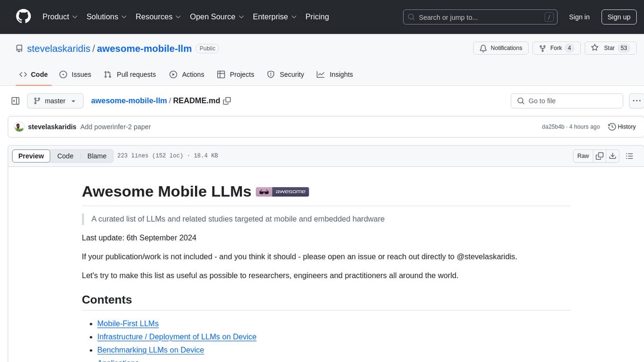This screenshot has width=644, height=362.
Task: Focus the Go to file field
Action: (567, 101)
